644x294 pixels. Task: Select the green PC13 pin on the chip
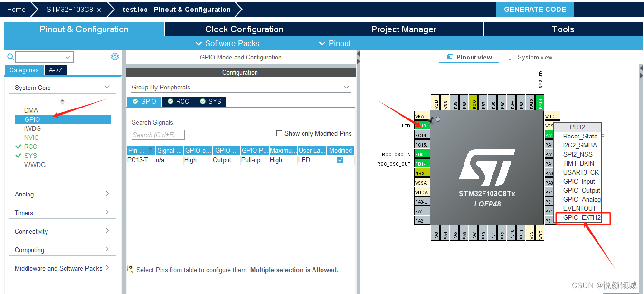click(x=422, y=126)
